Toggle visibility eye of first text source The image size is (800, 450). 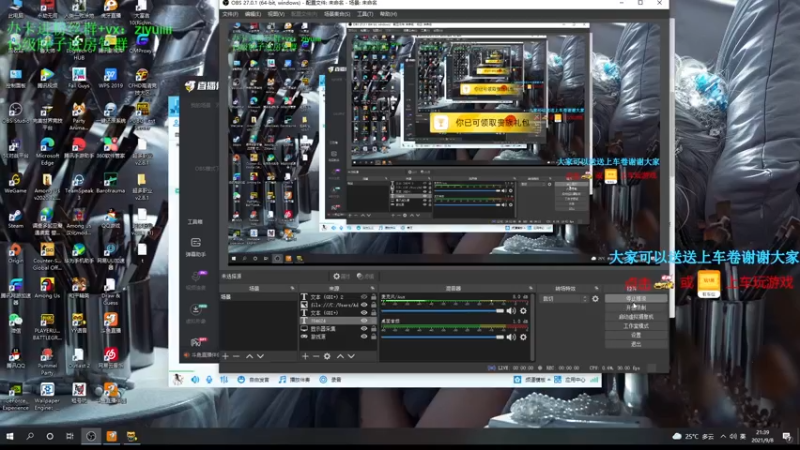coord(362,297)
